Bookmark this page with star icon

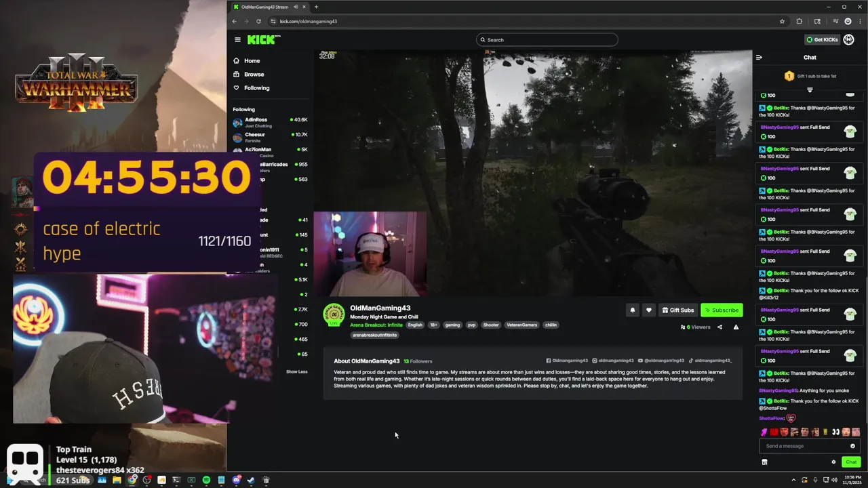coord(782,21)
